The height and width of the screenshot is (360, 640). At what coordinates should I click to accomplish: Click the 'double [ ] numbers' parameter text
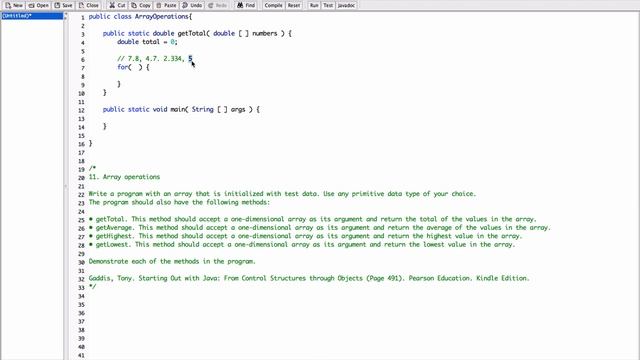click(x=245, y=33)
